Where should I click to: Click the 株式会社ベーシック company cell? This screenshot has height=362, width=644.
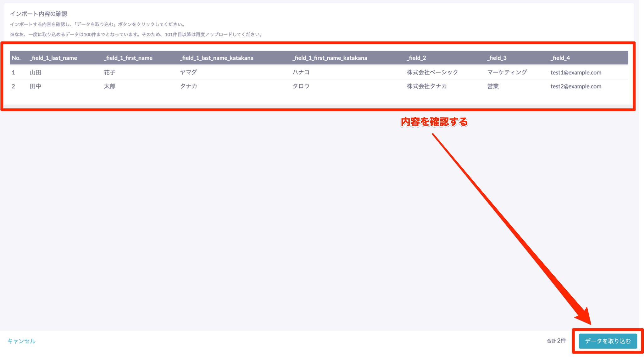(x=432, y=72)
